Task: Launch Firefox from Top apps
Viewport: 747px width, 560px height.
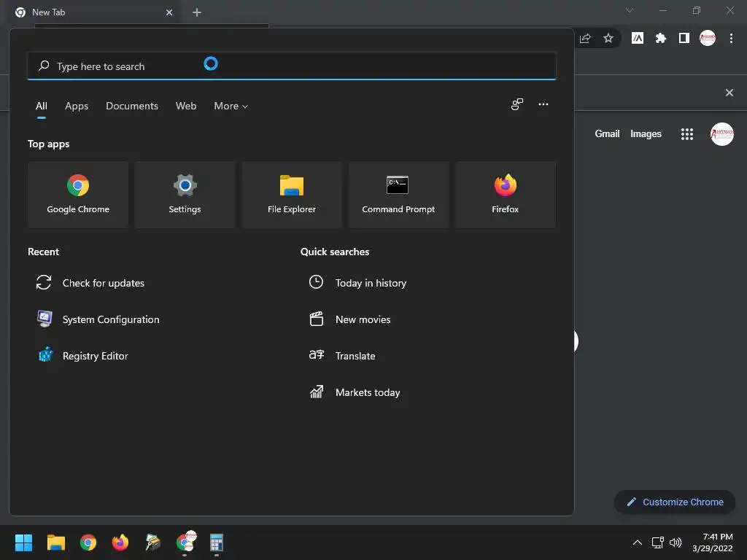Action: click(505, 195)
